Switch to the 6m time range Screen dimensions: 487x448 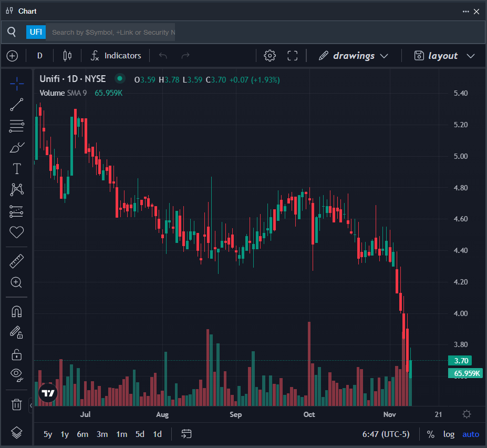click(82, 434)
